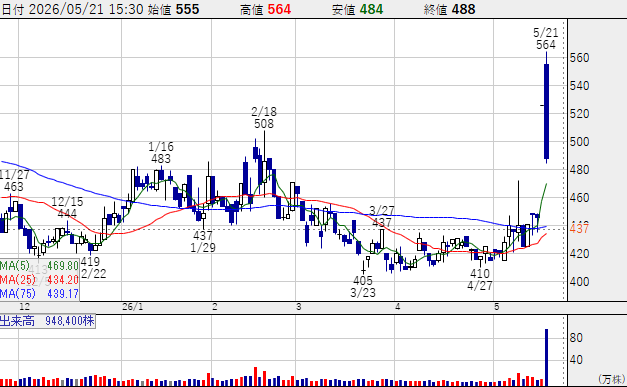This screenshot has width=627, height=387.
Task: Click the 高値 564 high price
Action: pyautogui.click(x=266, y=9)
